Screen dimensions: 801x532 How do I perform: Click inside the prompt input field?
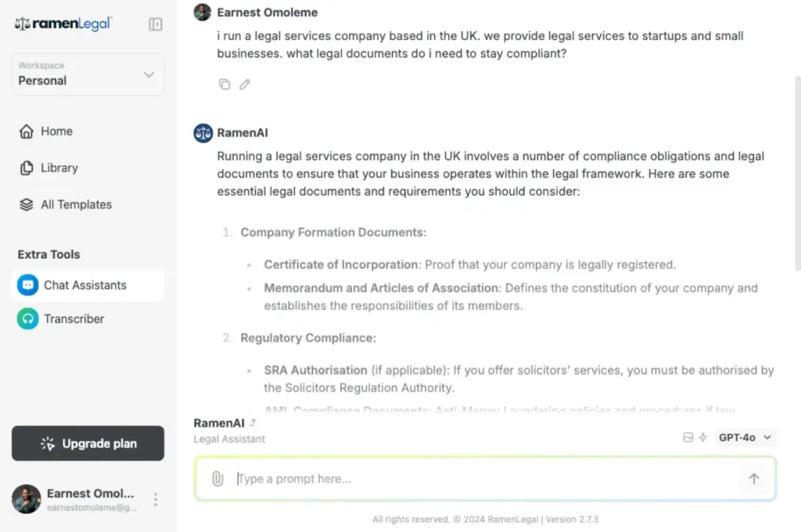(469, 478)
